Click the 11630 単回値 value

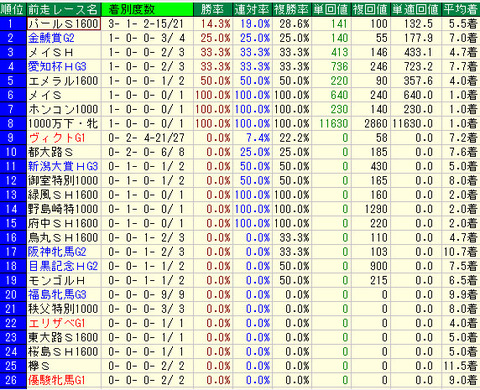pos(334,124)
